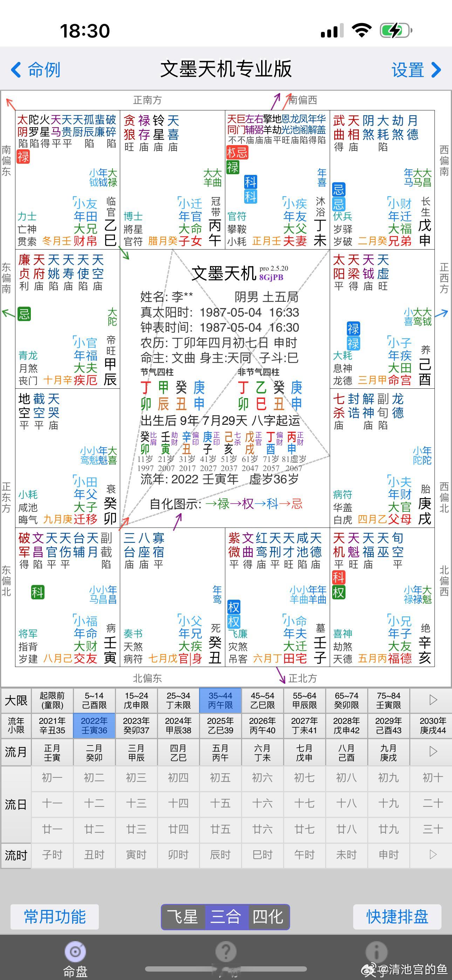Show more 流时 hours with arrow
The image size is (452, 980).
coord(433,855)
